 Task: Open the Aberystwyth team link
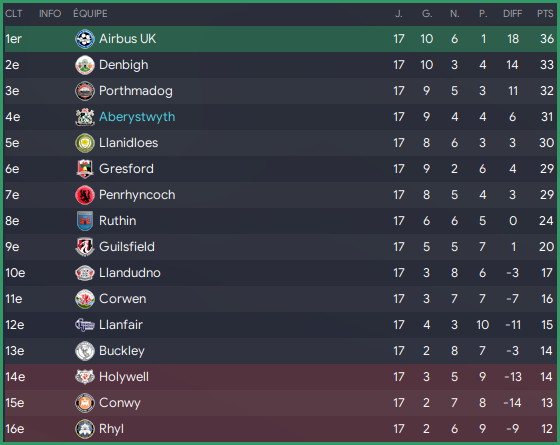[137, 117]
